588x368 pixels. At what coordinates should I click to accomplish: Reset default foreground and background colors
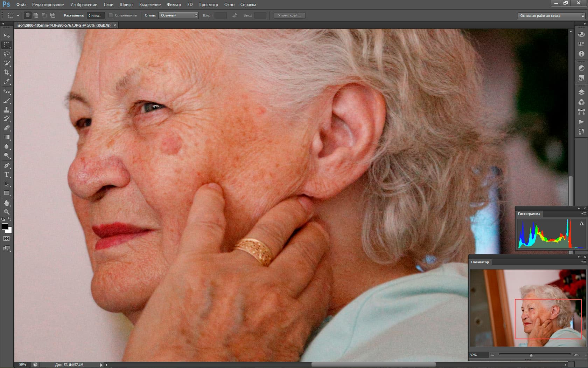click(3, 219)
